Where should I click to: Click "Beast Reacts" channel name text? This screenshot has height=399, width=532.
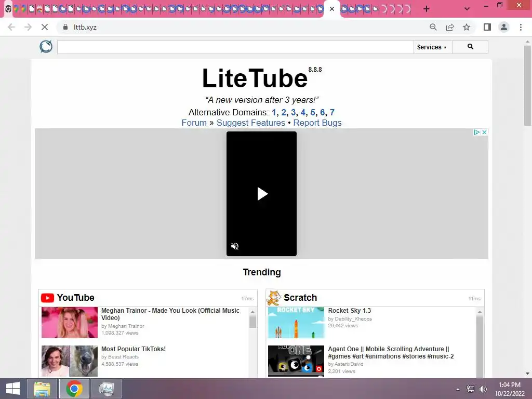(x=123, y=357)
